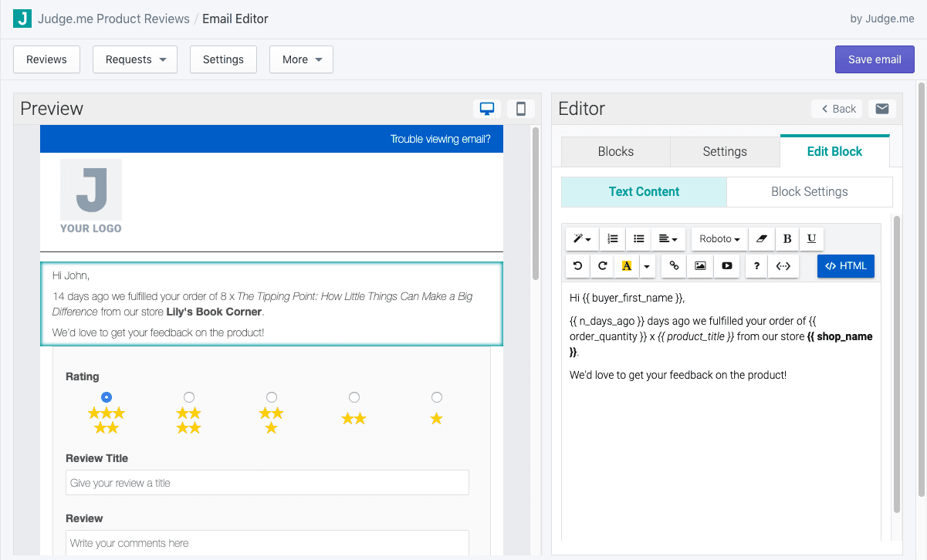Open the More dropdown menu
This screenshot has width=927, height=560.
pyautogui.click(x=301, y=59)
